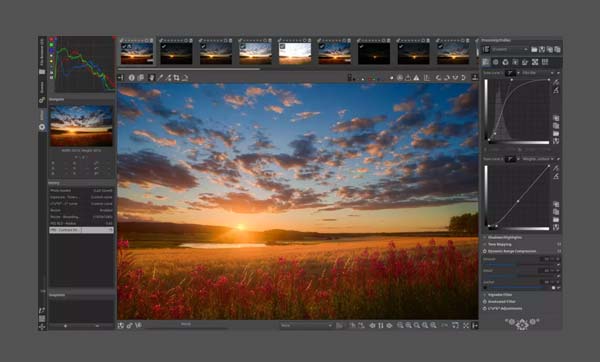Save the first tone curve to file
The image size is (600, 362).
point(556,141)
